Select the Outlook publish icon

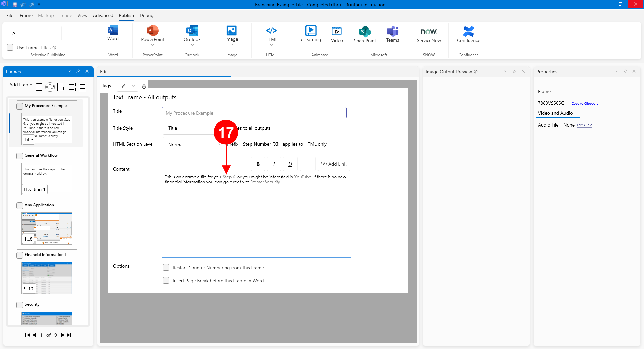pyautogui.click(x=192, y=31)
